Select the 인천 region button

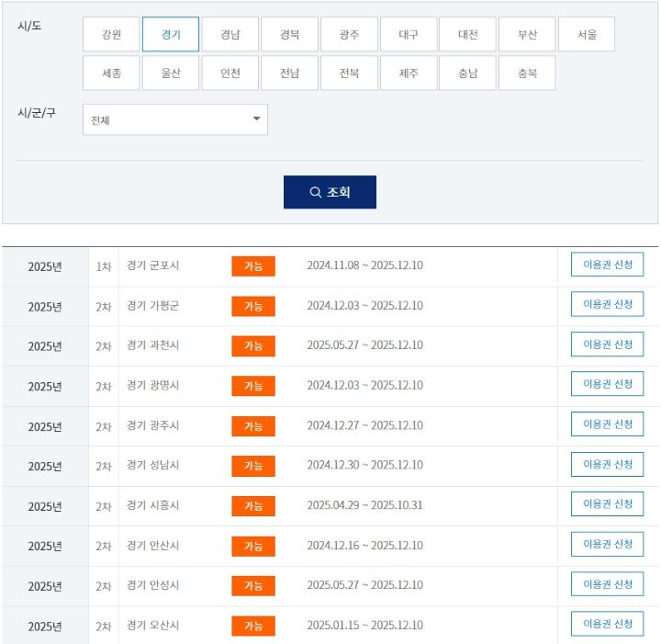[230, 73]
